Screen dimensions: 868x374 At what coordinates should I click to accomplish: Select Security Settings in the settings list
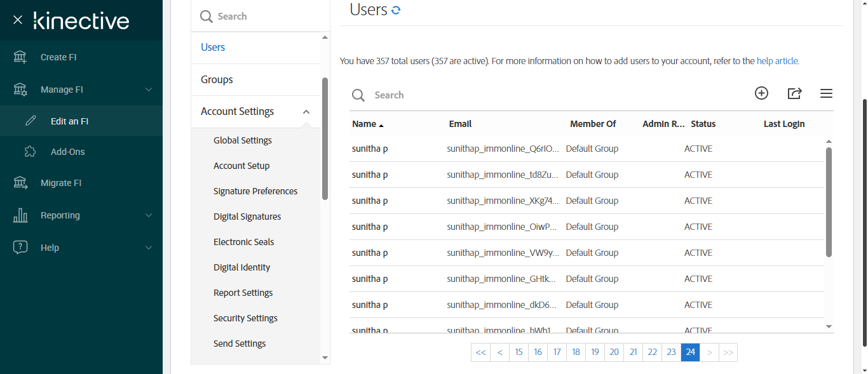pos(245,318)
